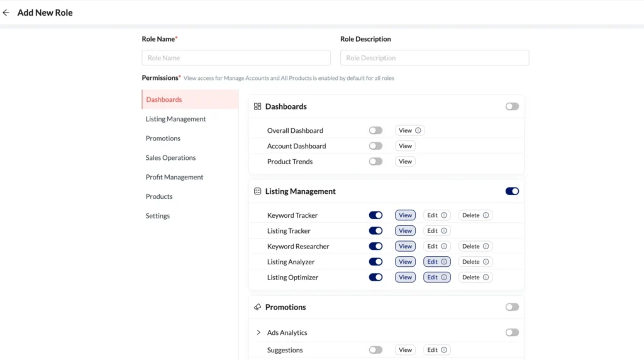Turn off Keyword Tracker toggle
The image size is (644, 360).
click(375, 215)
